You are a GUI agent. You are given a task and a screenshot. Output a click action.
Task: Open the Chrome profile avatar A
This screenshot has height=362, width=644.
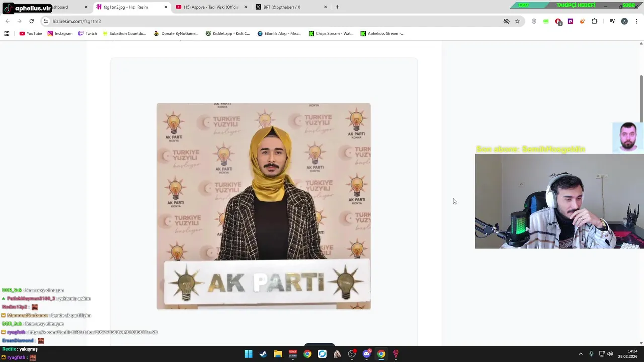coord(624,21)
